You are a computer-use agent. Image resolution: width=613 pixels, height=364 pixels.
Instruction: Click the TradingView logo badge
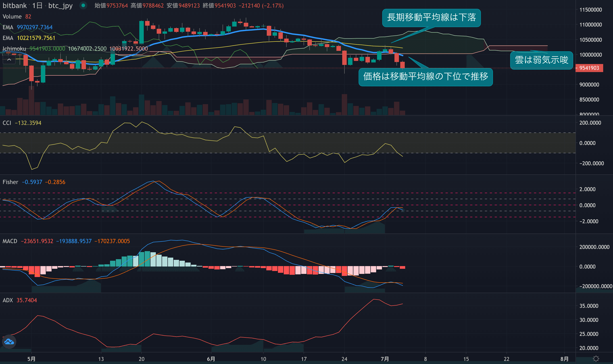pyautogui.click(x=9, y=341)
